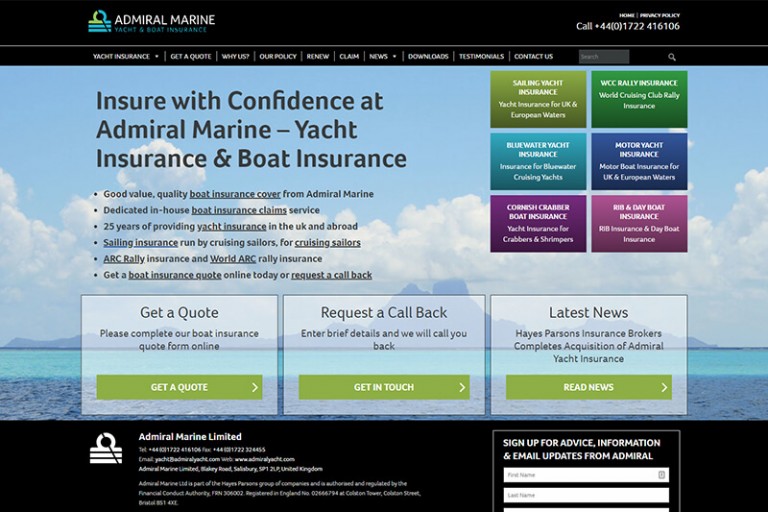This screenshot has height=512, width=768.
Task: Go to Our Policy page
Action: coord(278,56)
